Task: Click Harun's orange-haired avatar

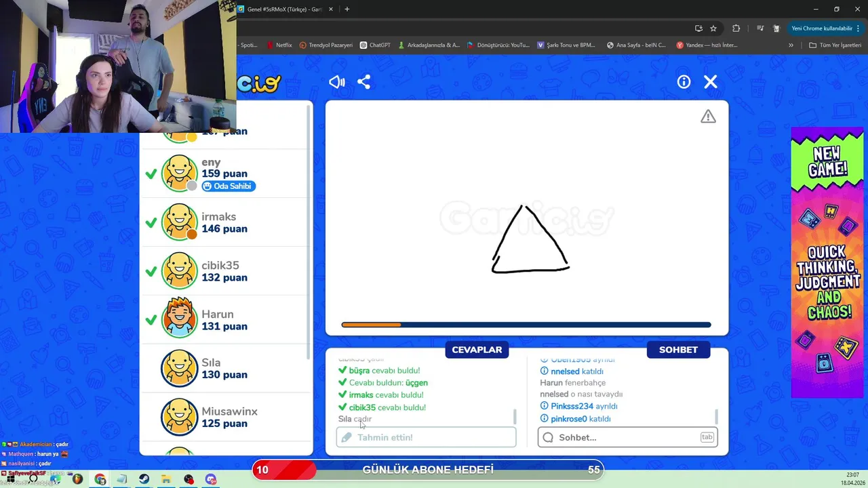Action: coord(180,319)
